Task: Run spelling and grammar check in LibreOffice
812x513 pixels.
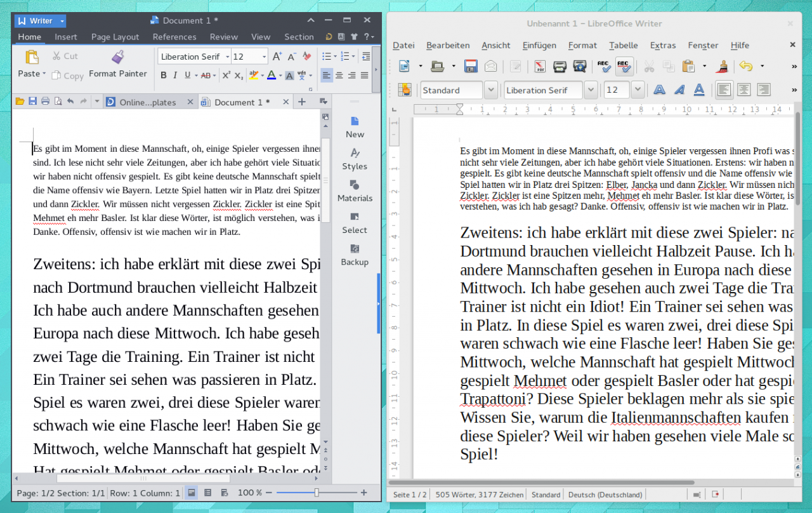Action: point(604,66)
